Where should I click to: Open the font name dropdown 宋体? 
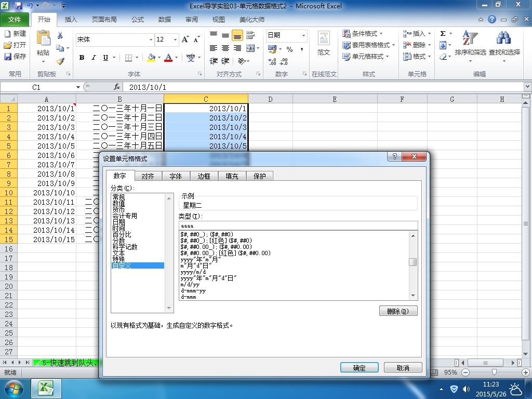click(151, 39)
